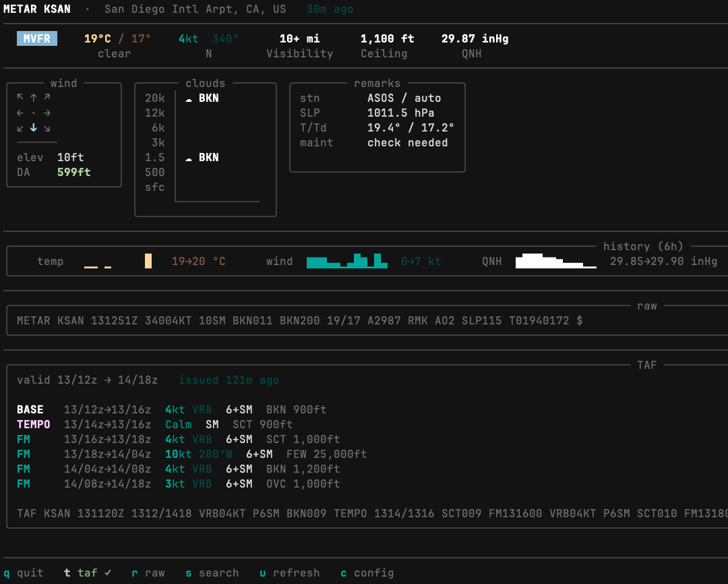Refresh data using u refresh

point(289,573)
